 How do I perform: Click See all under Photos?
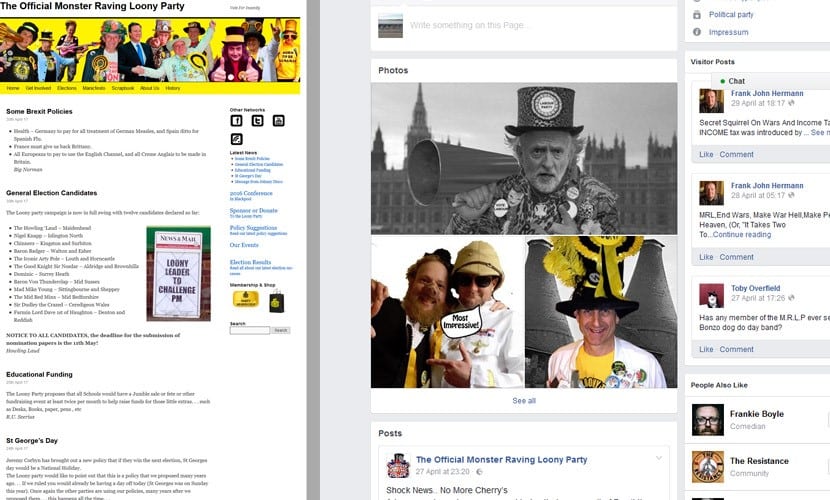pyautogui.click(x=524, y=401)
